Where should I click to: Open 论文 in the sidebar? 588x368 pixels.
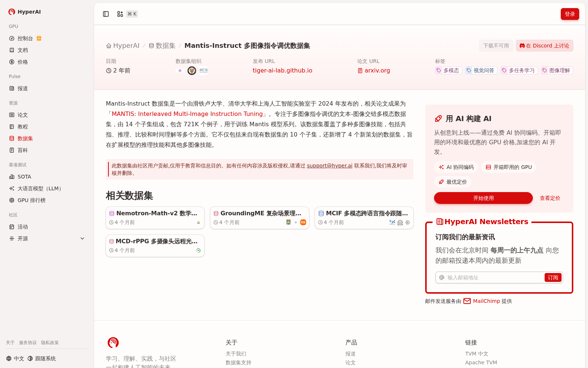[x=47, y=115]
